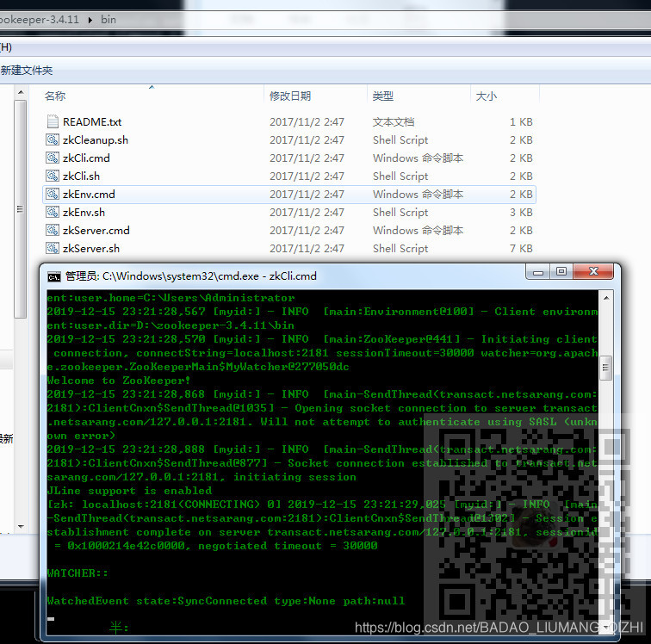
Task: Click Explorer navigation pane scroll down arrow
Action: [21, 527]
